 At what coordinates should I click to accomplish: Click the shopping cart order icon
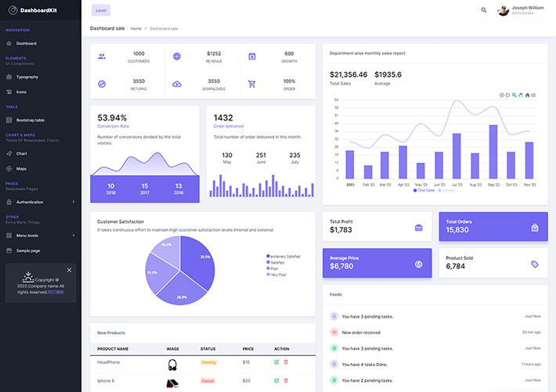point(252,84)
